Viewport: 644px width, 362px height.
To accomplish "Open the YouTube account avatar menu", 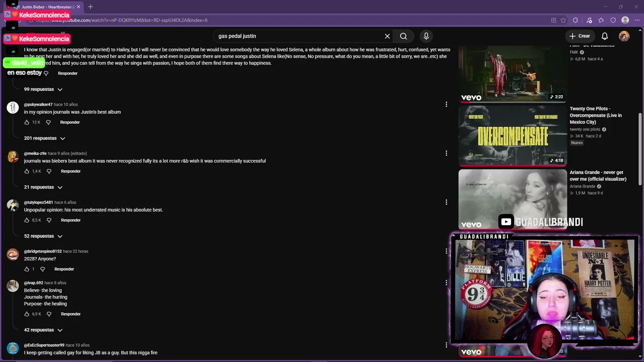I will pyautogui.click(x=624, y=36).
